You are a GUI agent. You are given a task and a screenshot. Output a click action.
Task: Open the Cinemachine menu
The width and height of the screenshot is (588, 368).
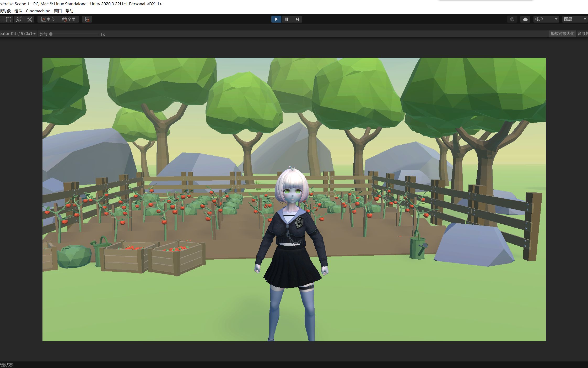pyautogui.click(x=38, y=11)
